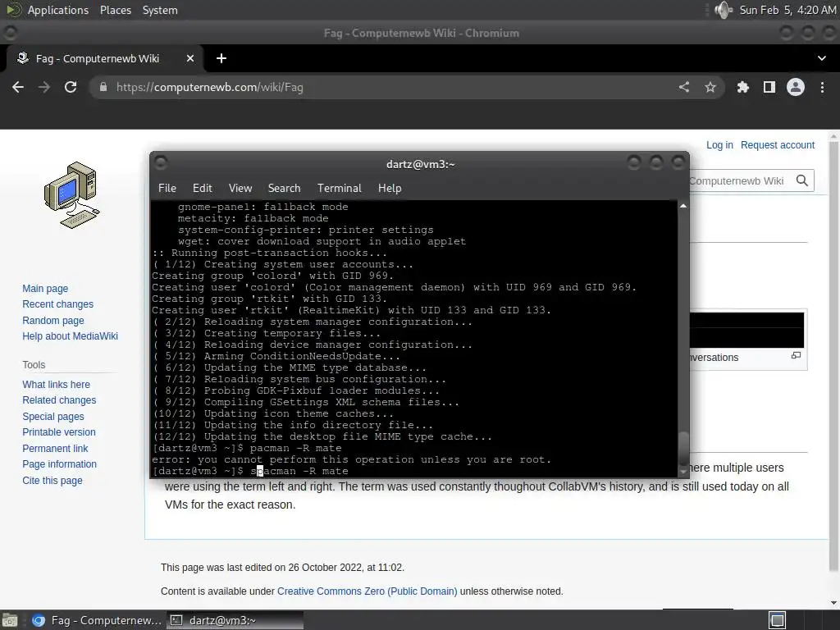Viewport: 840px width, 630px height.
Task: Click the Chromium window's left menu button
Action: pos(9,33)
